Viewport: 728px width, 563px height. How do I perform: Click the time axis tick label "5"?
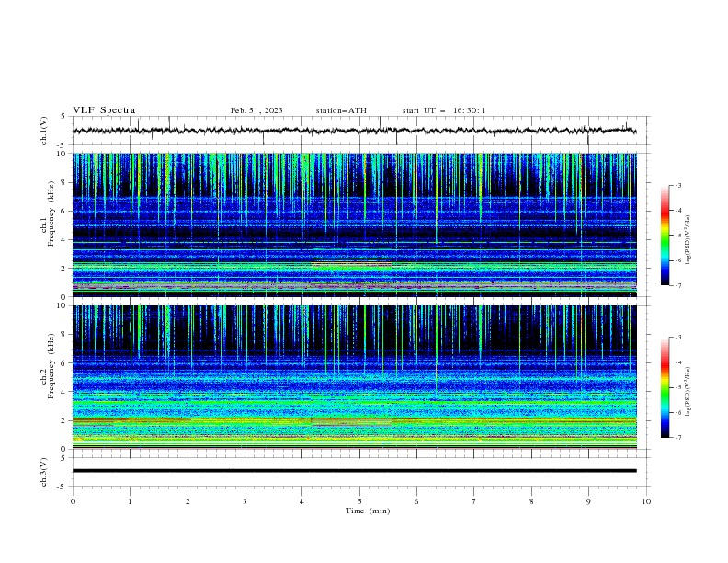359,501
